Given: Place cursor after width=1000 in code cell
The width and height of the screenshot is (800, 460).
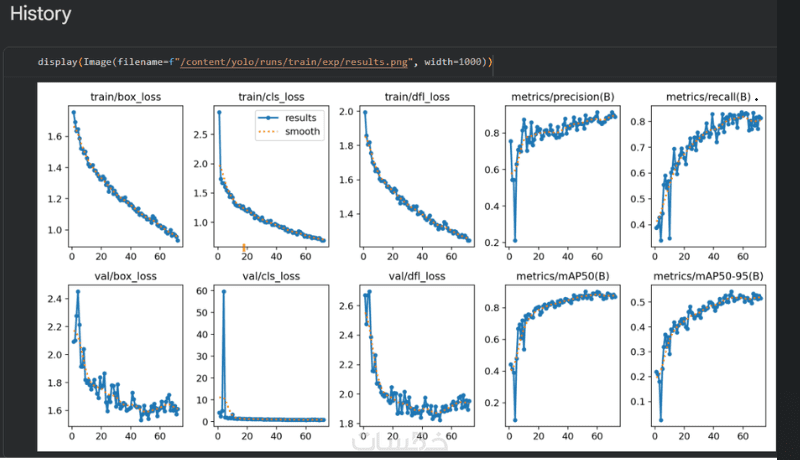Looking at the screenshot, I should (x=482, y=62).
